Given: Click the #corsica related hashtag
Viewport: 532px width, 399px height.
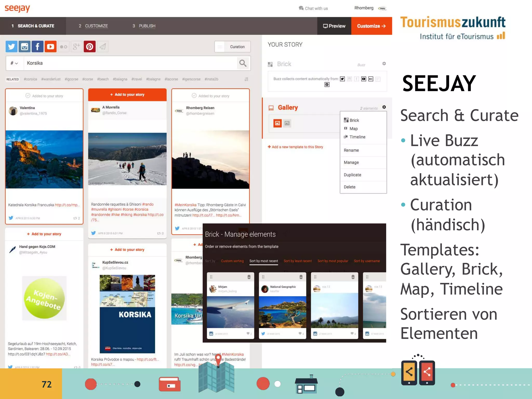Looking at the screenshot, I should pos(30,79).
